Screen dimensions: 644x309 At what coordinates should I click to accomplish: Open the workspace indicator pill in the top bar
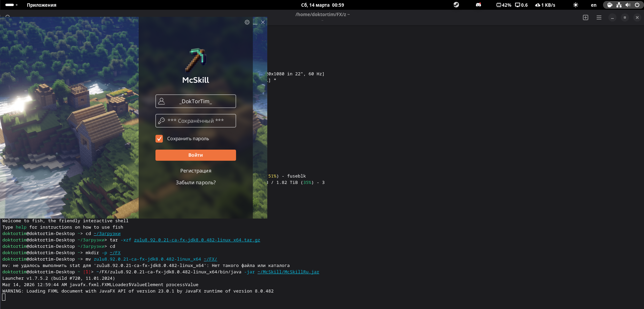point(11,5)
